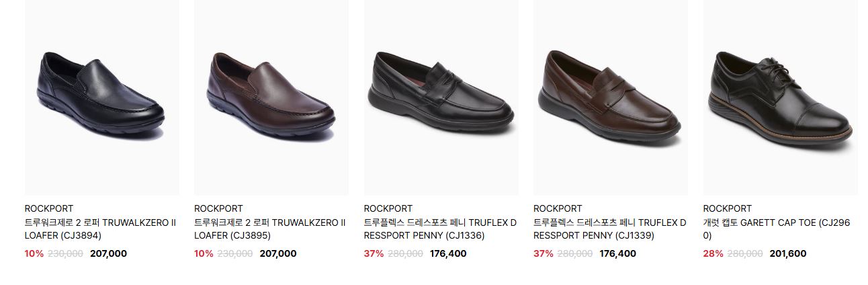Open the black TRUFLEX penny loafer image

coord(441,97)
